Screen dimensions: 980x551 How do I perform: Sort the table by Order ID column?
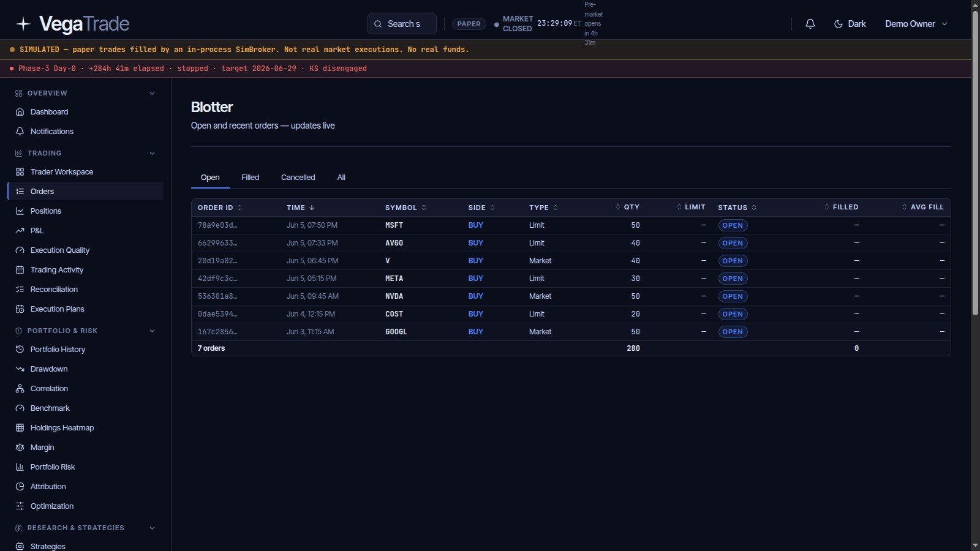[219, 208]
